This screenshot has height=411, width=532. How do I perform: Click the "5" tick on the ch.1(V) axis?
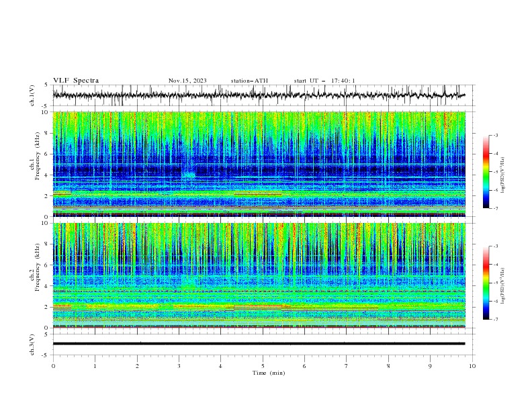click(46, 85)
